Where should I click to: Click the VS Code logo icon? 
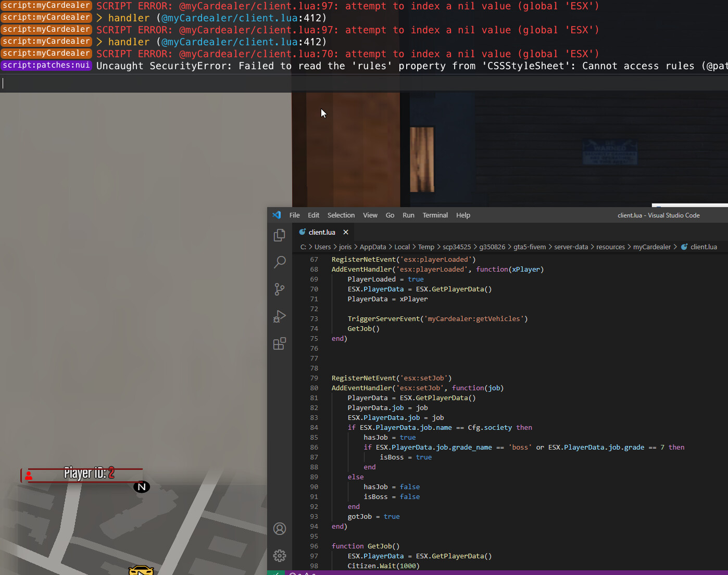tap(277, 215)
